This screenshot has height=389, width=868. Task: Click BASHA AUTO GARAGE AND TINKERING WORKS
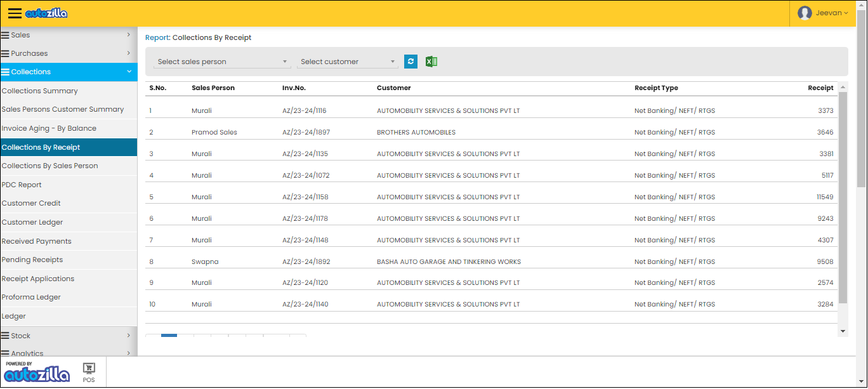tap(449, 262)
